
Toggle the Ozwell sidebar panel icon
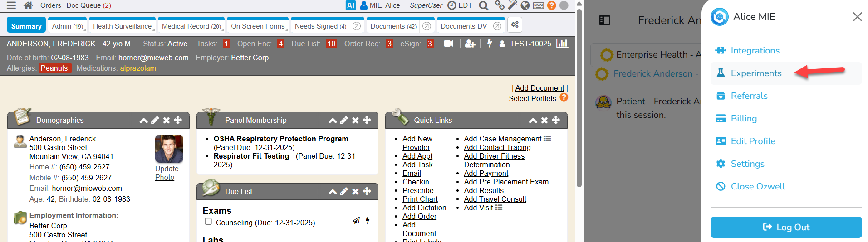click(x=604, y=20)
